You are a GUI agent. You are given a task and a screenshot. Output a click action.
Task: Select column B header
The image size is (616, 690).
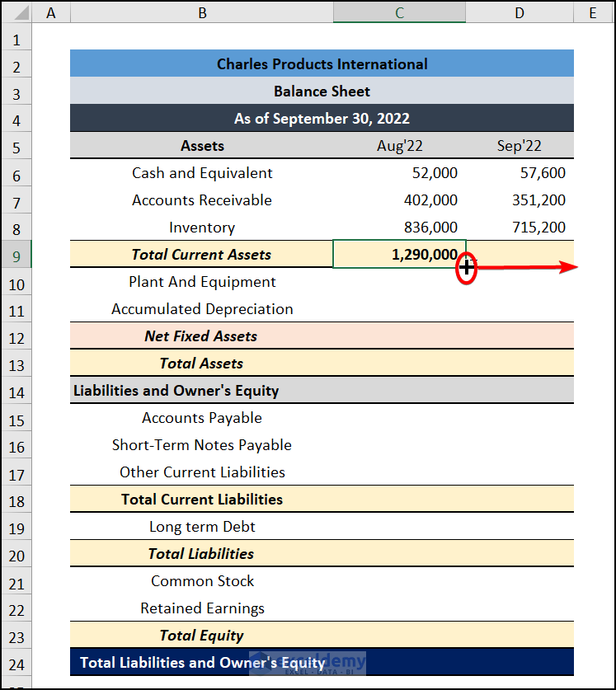pos(202,12)
